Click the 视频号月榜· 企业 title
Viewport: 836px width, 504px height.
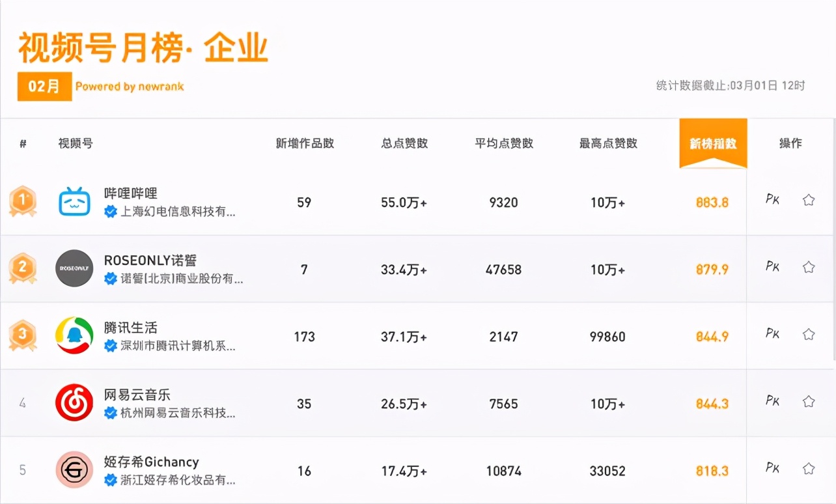[143, 48]
